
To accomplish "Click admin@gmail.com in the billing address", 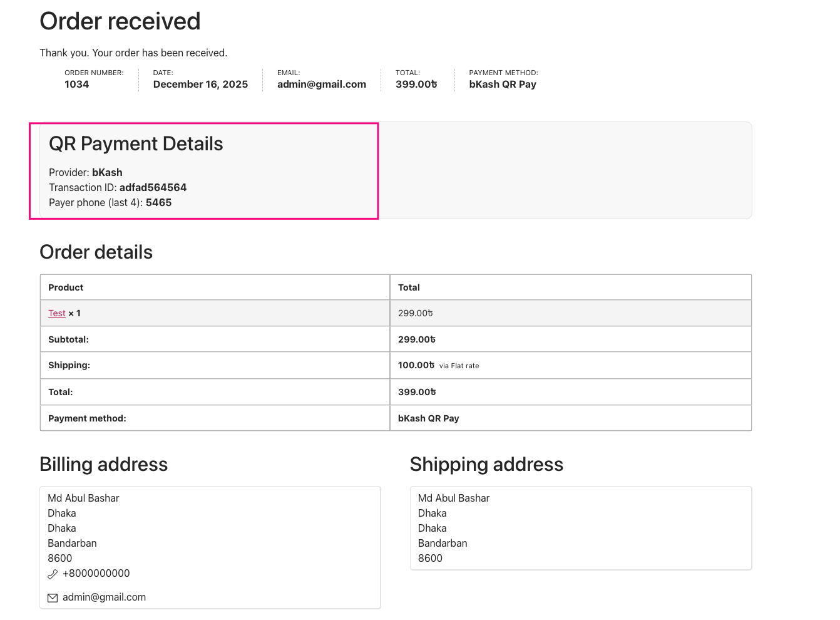I will (x=104, y=597).
